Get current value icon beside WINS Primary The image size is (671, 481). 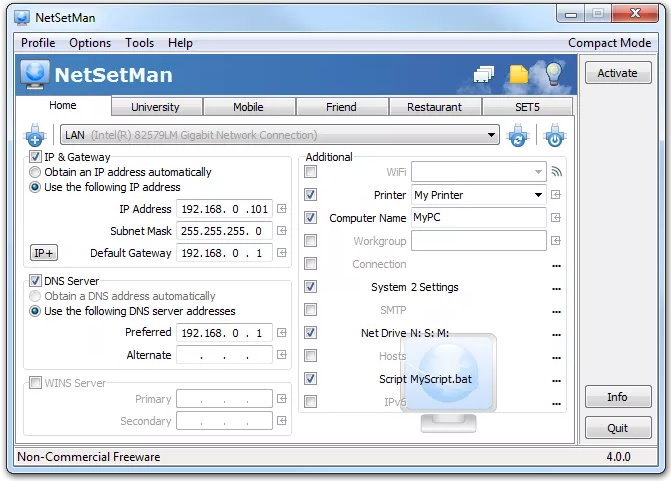[282, 398]
